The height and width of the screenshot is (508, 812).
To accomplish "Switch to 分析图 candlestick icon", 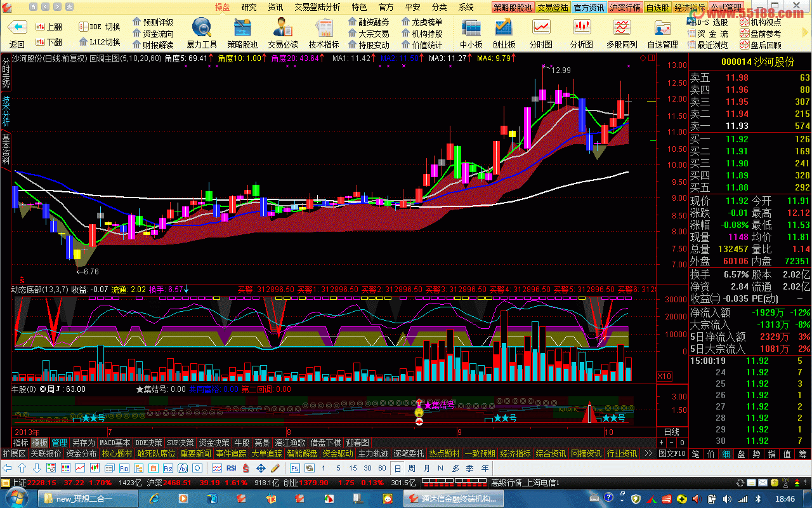I will 581,27.
